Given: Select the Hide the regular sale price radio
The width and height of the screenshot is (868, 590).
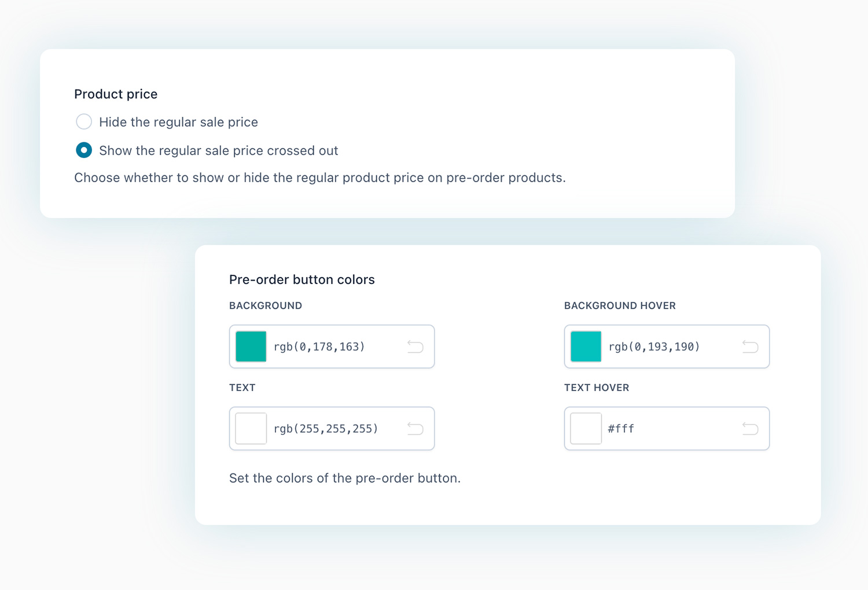Looking at the screenshot, I should [x=84, y=121].
